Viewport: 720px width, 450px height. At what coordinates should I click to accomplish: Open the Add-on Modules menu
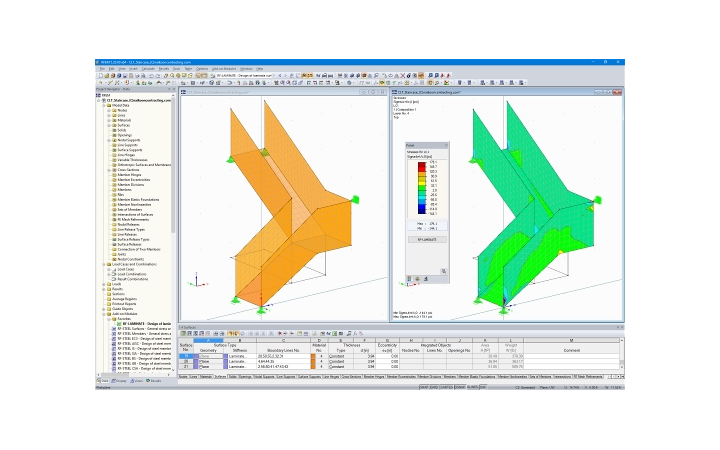(x=224, y=69)
